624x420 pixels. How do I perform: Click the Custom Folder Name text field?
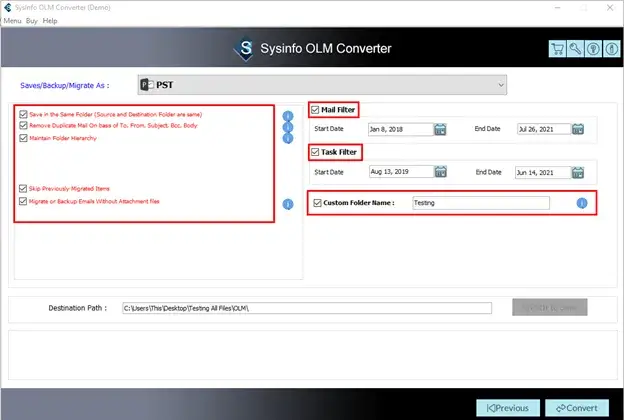tap(481, 203)
